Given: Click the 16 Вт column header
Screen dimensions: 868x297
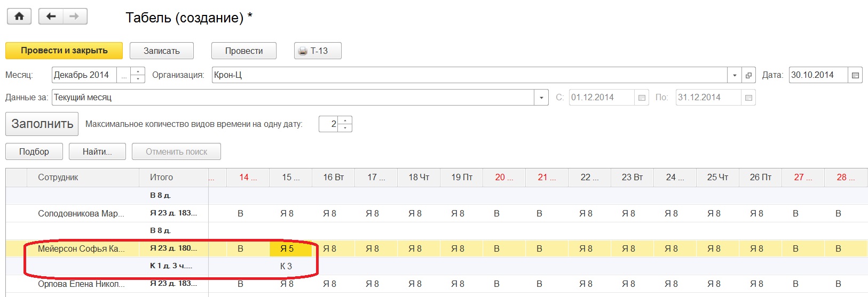Looking at the screenshot, I should (333, 178).
